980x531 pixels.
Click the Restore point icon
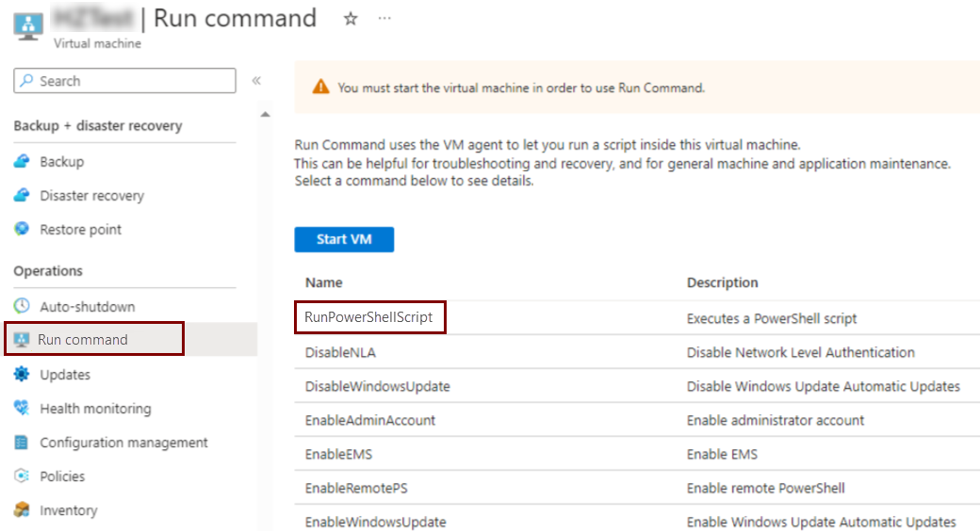click(22, 230)
